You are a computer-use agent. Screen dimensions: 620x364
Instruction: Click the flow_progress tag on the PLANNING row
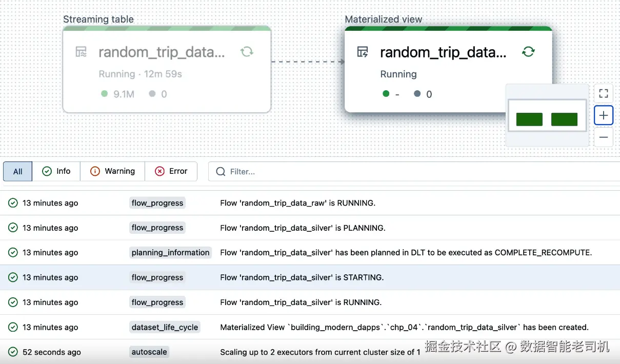click(x=157, y=228)
